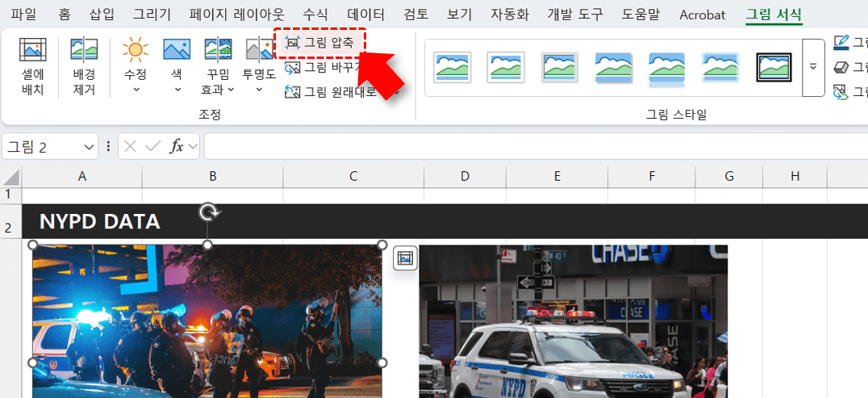Select column C header
The height and width of the screenshot is (398, 868).
[x=353, y=176]
